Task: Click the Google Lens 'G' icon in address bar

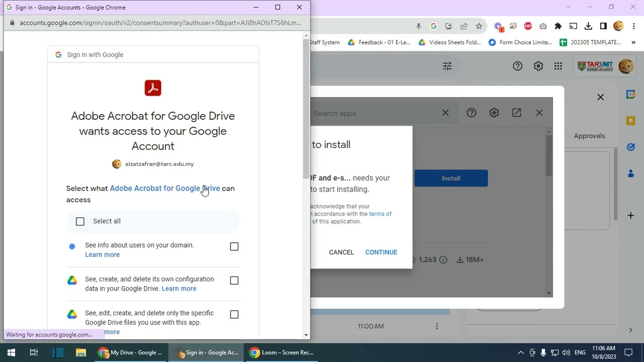Action: [x=434, y=26]
